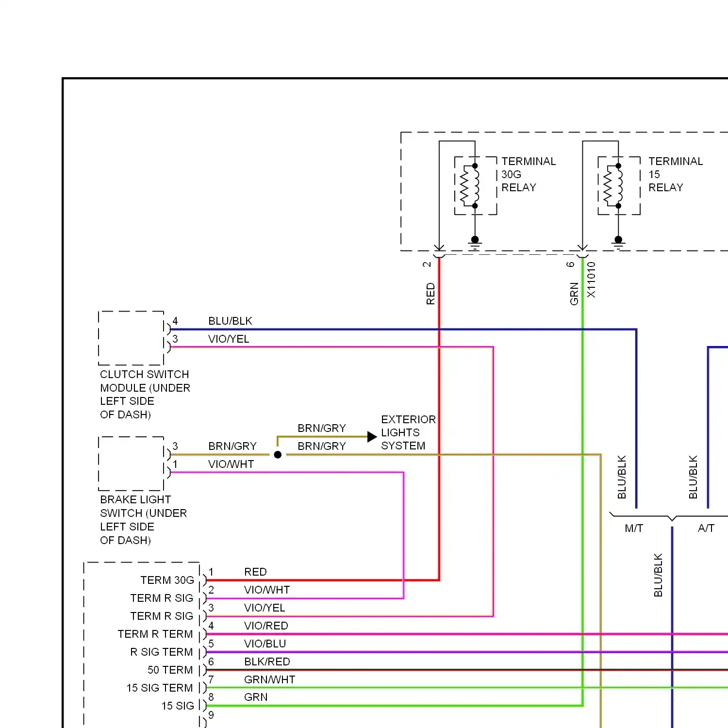Click the TERM R TERM pin label
Viewport: 728px width, 728px height.
(155, 634)
